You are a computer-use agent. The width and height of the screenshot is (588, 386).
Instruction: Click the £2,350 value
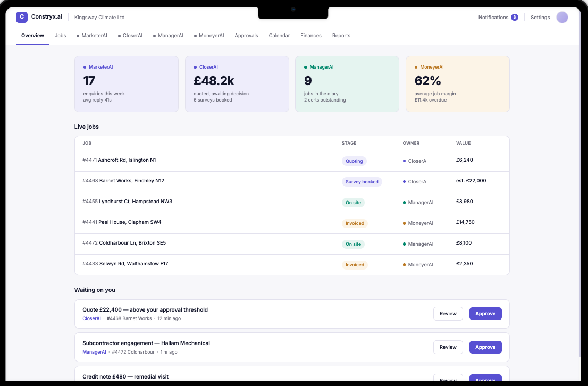tap(464, 264)
